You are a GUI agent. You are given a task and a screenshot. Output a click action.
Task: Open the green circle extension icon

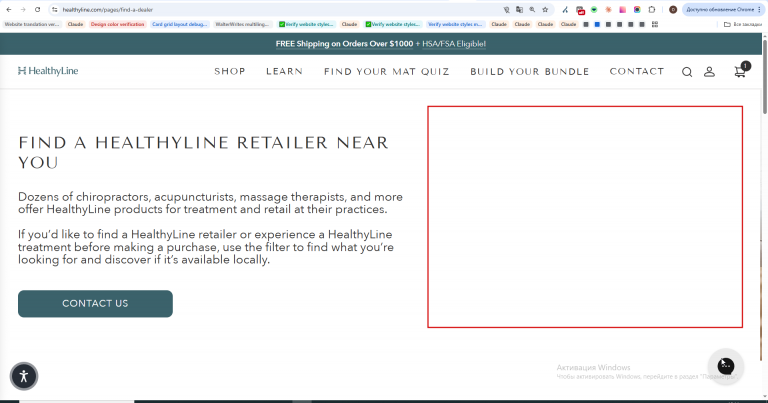[x=594, y=9]
